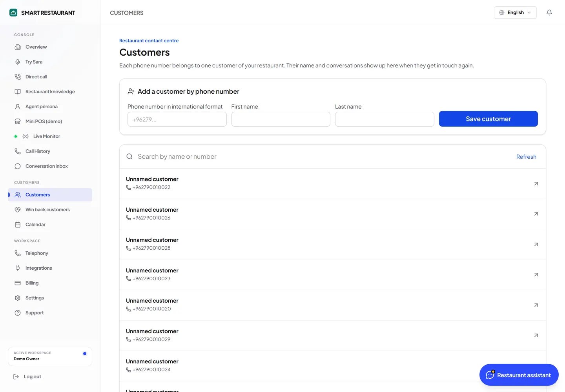
Task: Select customer row with number +962790010024
Action: point(333,366)
